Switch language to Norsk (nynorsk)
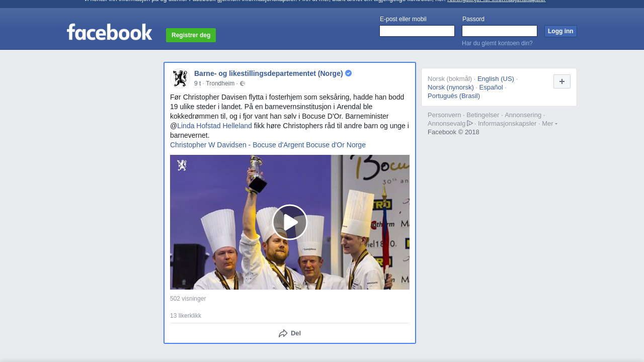The width and height of the screenshot is (644, 362). click(x=451, y=87)
